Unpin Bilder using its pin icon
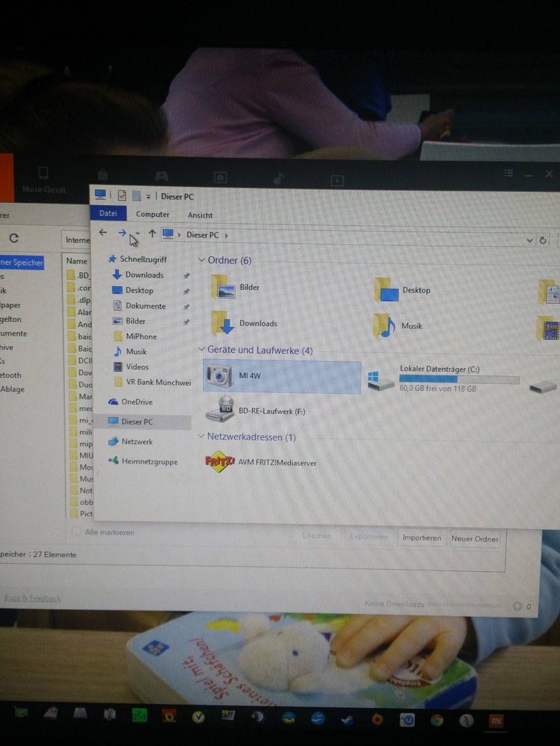Screen dimensions: 560x746 click(x=186, y=322)
